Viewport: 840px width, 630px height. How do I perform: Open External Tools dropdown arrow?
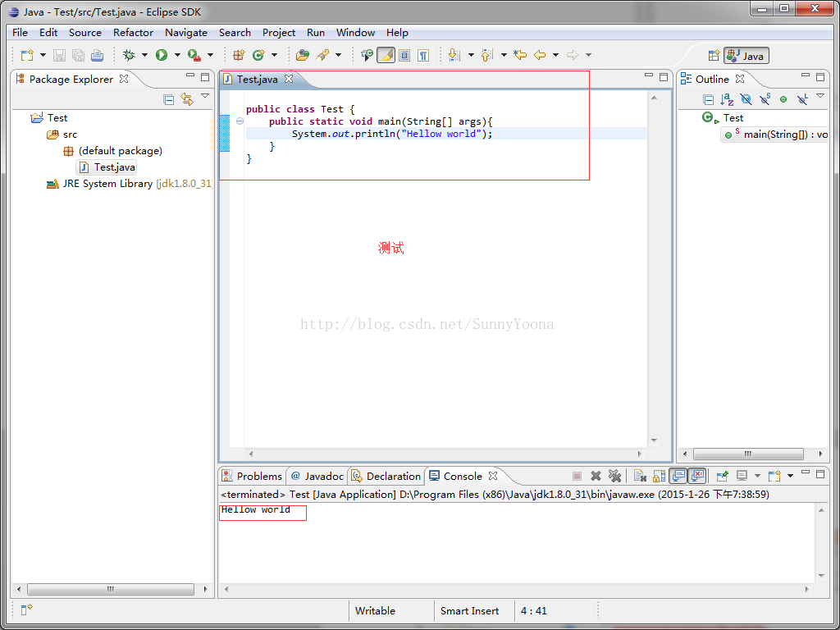pyautogui.click(x=210, y=55)
